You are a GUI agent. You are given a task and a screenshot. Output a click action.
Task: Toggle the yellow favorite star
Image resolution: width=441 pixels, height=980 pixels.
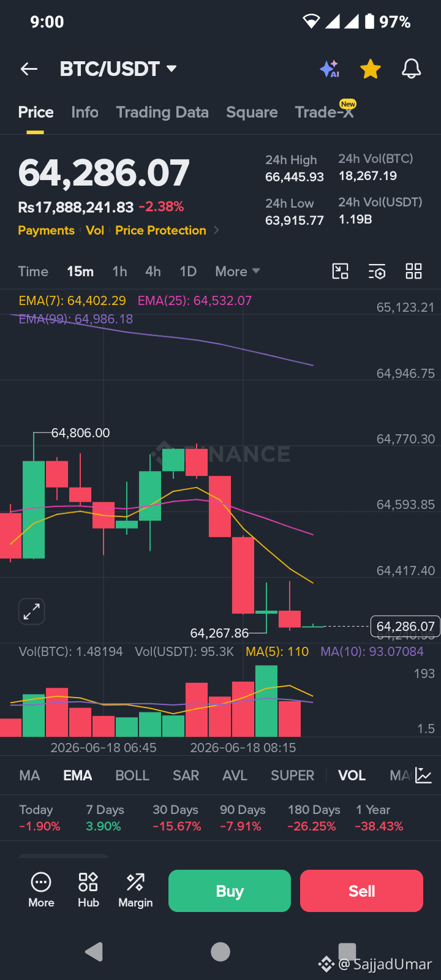click(371, 69)
